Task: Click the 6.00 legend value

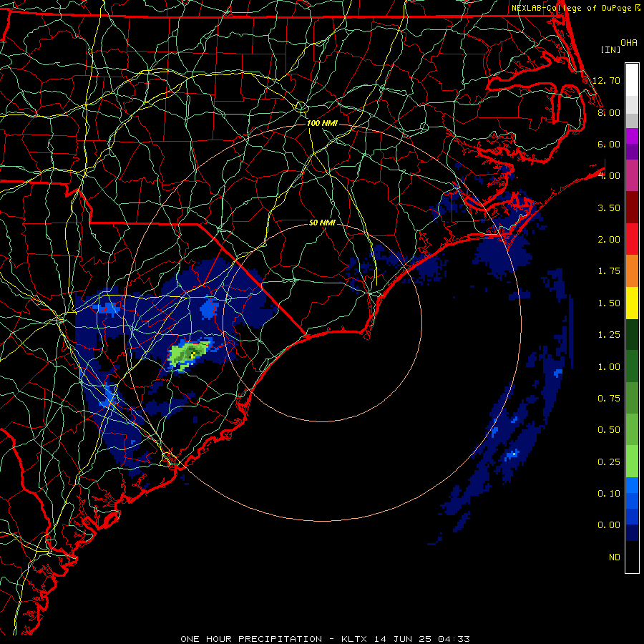Action: (x=609, y=144)
